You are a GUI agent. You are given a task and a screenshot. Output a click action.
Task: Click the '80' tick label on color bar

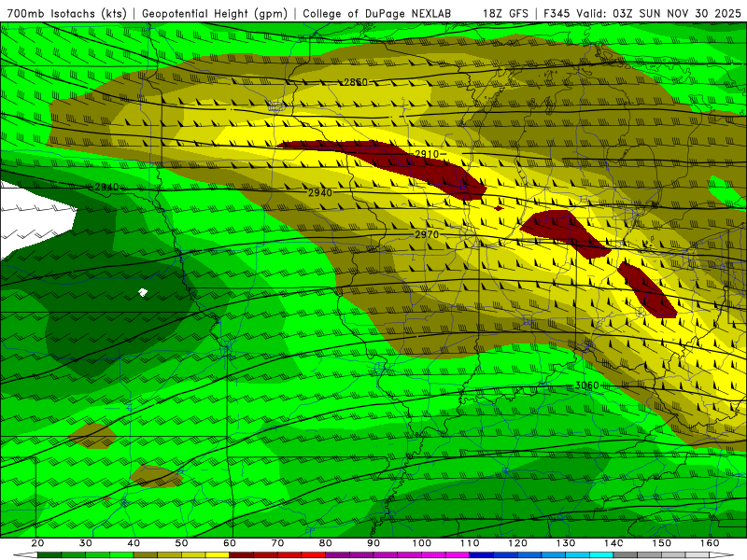pyautogui.click(x=325, y=543)
